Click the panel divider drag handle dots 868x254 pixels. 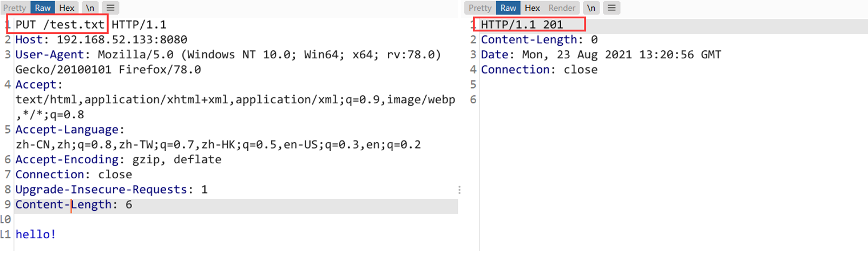pos(459,190)
